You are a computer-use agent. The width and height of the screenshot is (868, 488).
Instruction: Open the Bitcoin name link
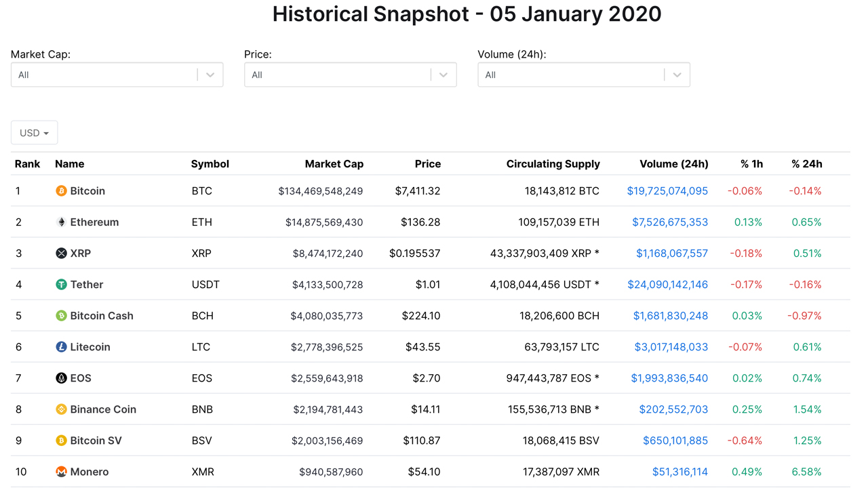tap(87, 191)
